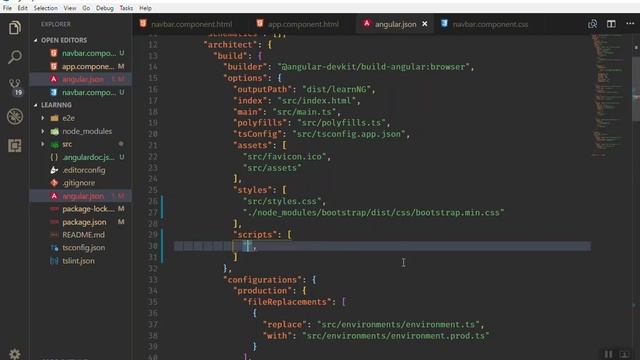640x360 pixels.
Task: Click "src/environments/environment.prod.ts" string
Action: (x=396, y=336)
